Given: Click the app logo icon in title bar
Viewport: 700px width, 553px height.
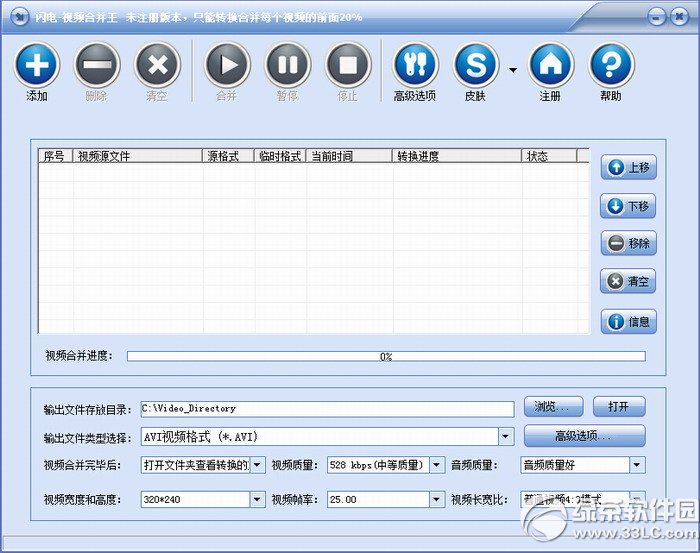Looking at the screenshot, I should pos(19,17).
